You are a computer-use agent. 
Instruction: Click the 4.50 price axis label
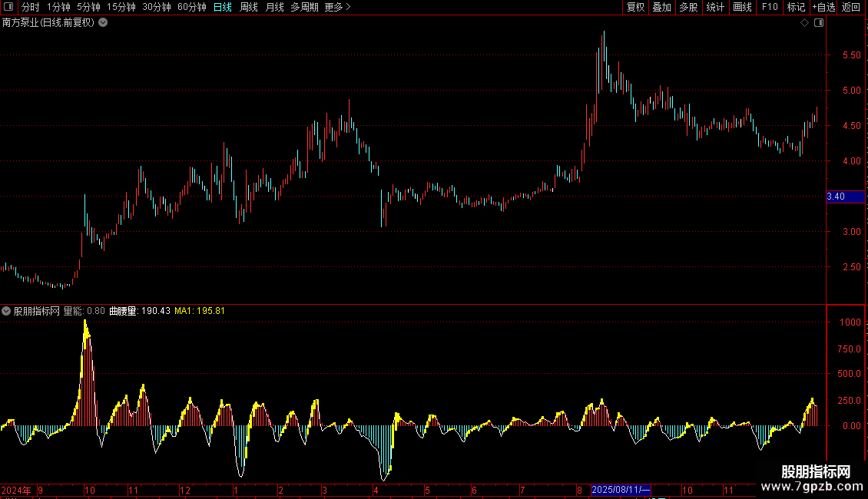pos(851,126)
